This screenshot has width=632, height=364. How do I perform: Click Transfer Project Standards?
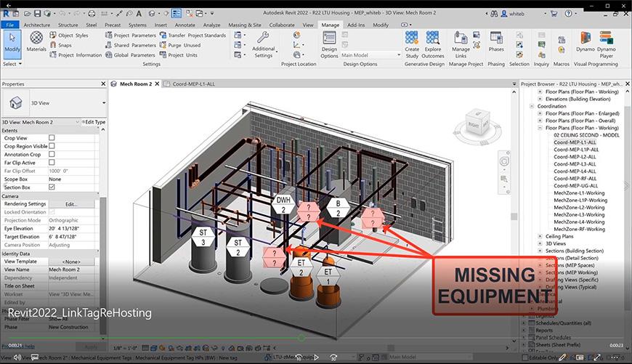coord(193,36)
